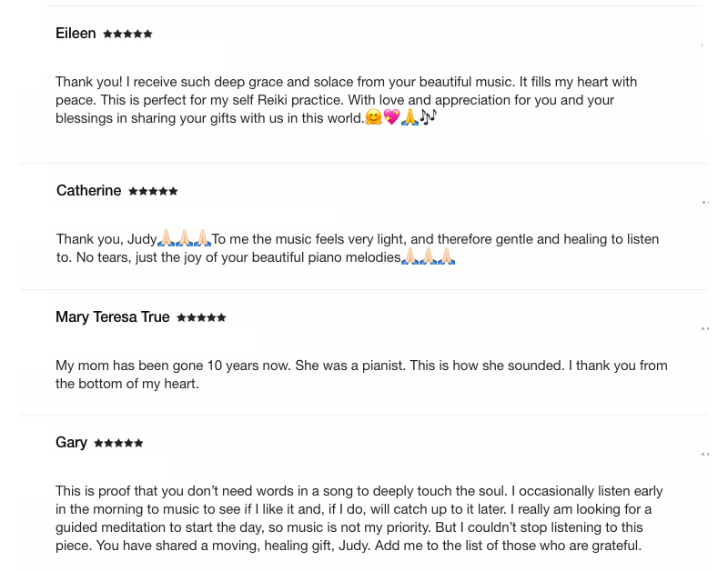
Task: Open options menu for Catherine's review
Action: pyautogui.click(x=705, y=202)
